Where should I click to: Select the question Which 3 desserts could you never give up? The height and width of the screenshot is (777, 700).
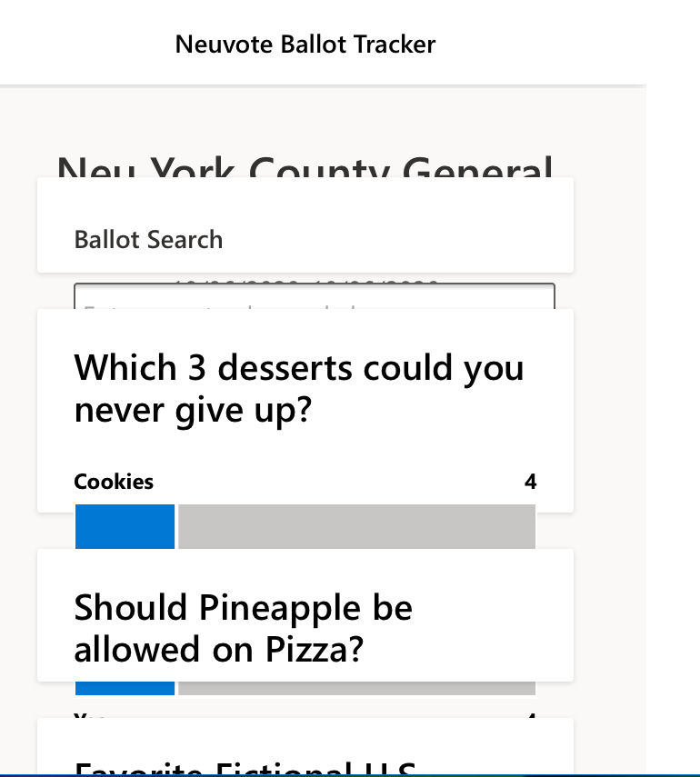pos(299,388)
